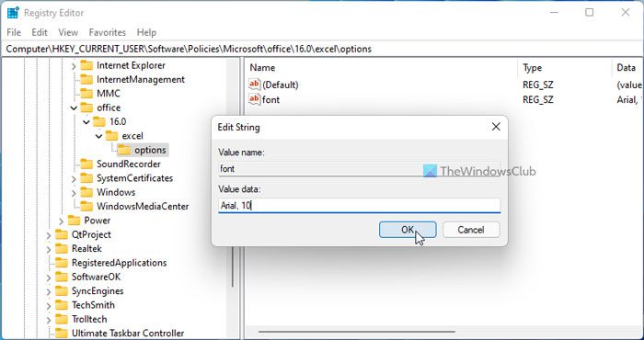
Task: Expand the SoftwareOK key
Action: pos(49,278)
